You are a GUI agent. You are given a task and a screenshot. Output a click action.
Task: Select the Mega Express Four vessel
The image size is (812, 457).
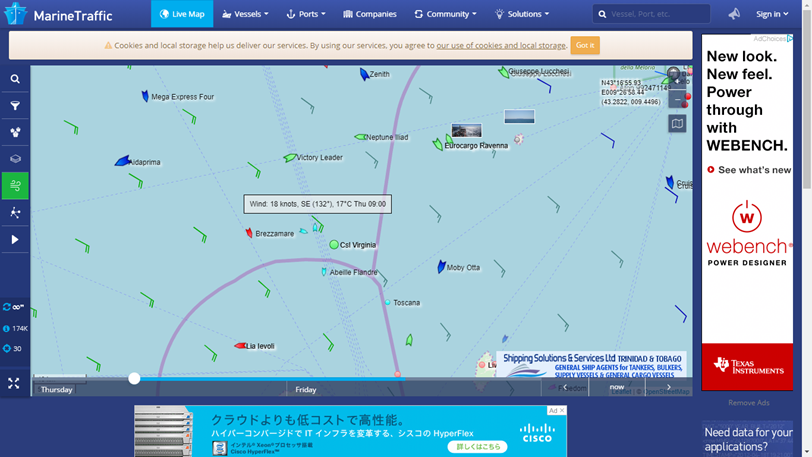(145, 96)
